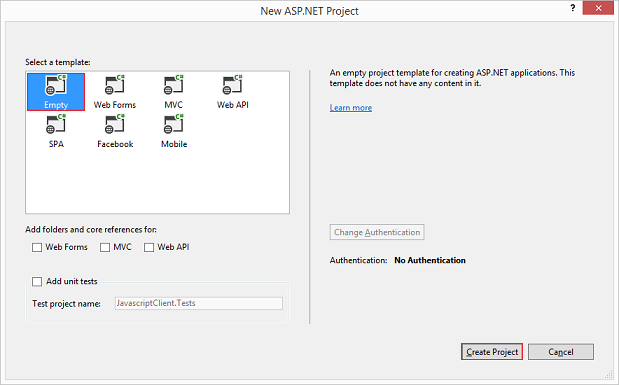Pick the MVC template icon
Image resolution: width=619 pixels, height=385 pixels.
coord(174,92)
